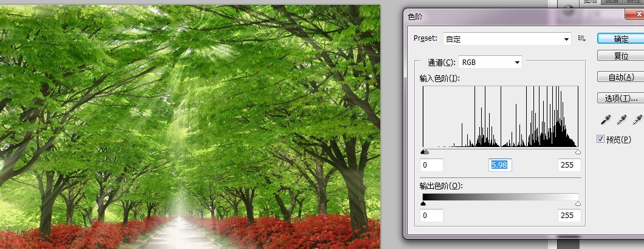This screenshot has height=249, width=644.
Task: Close the 色阶 Levels dialog
Action: tap(638, 16)
